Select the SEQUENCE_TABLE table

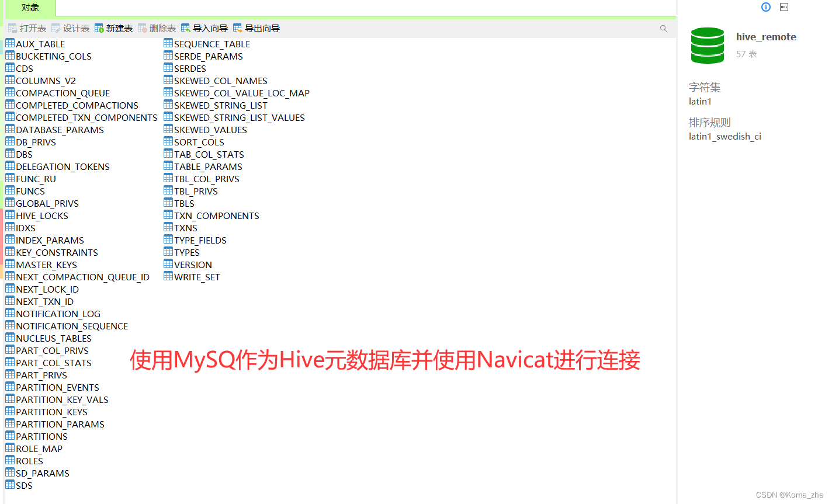(212, 44)
